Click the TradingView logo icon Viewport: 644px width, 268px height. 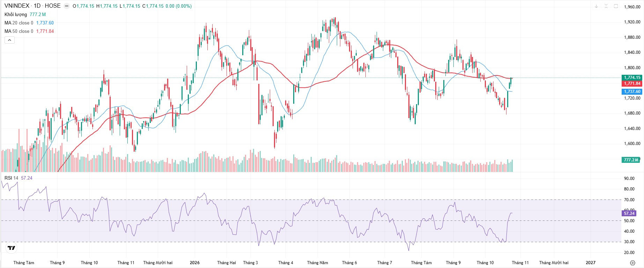(12, 248)
